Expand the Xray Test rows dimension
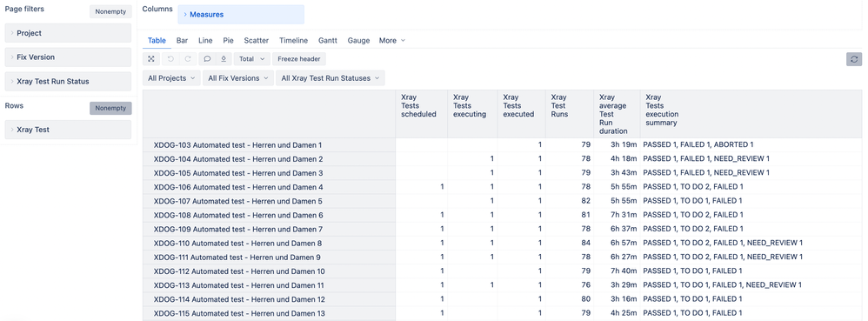 (x=68, y=130)
